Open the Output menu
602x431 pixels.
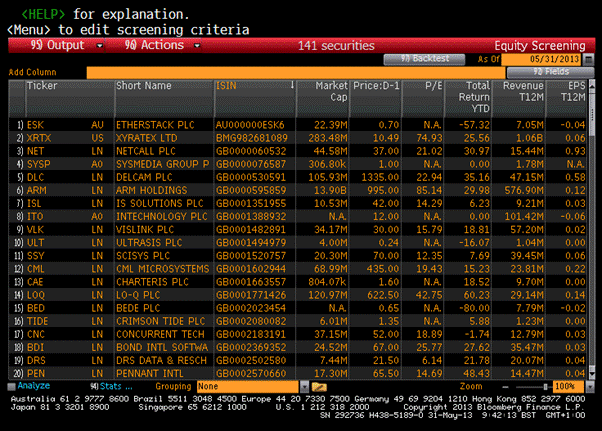pos(57,45)
